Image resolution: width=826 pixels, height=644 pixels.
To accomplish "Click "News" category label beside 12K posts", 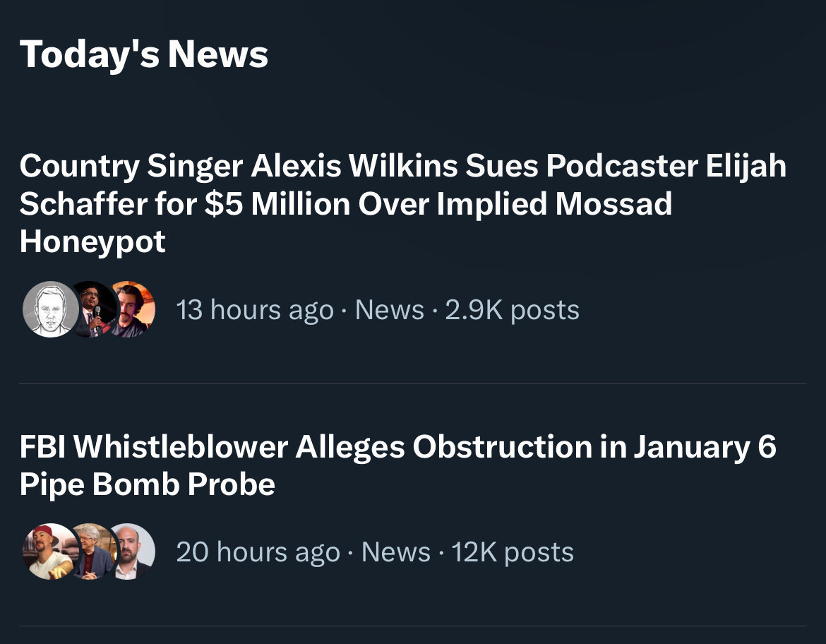I will pyautogui.click(x=395, y=551).
